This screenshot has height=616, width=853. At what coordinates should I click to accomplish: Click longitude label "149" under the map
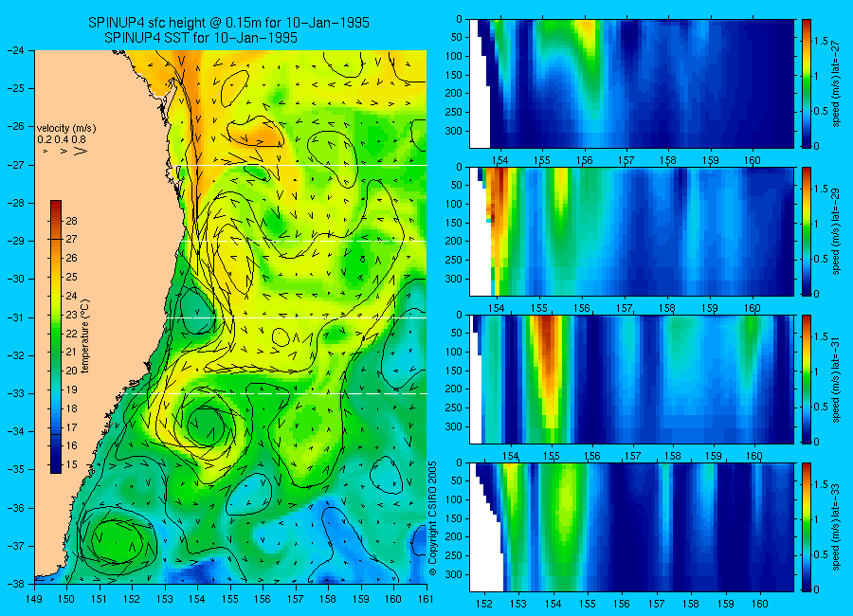click(x=34, y=599)
